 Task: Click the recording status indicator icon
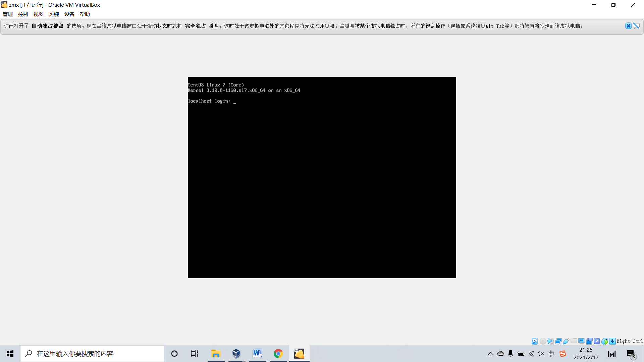click(589, 341)
